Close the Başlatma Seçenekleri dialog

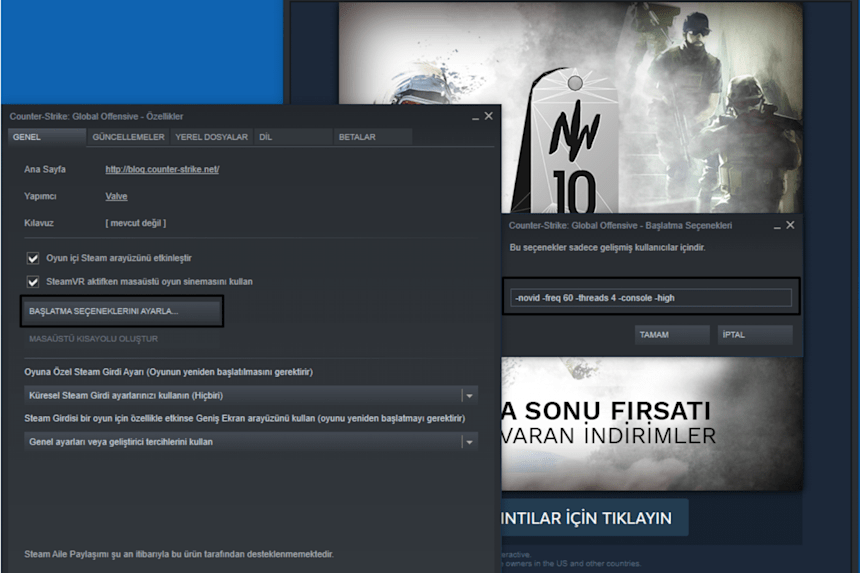coord(790,225)
